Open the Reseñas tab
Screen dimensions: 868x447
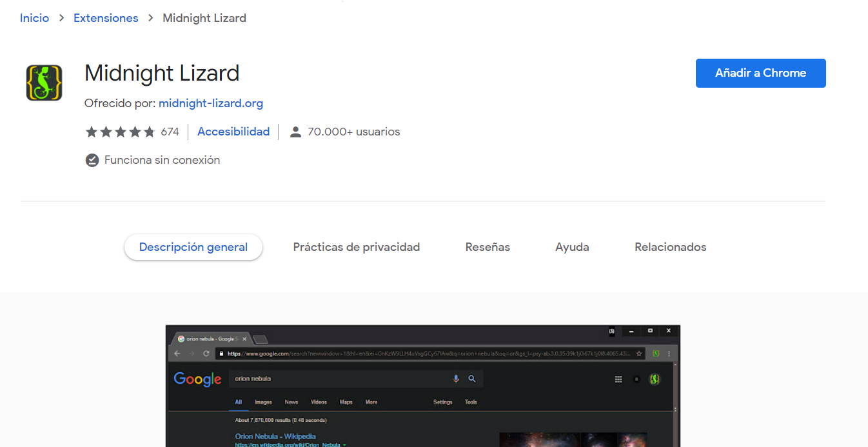click(x=488, y=247)
